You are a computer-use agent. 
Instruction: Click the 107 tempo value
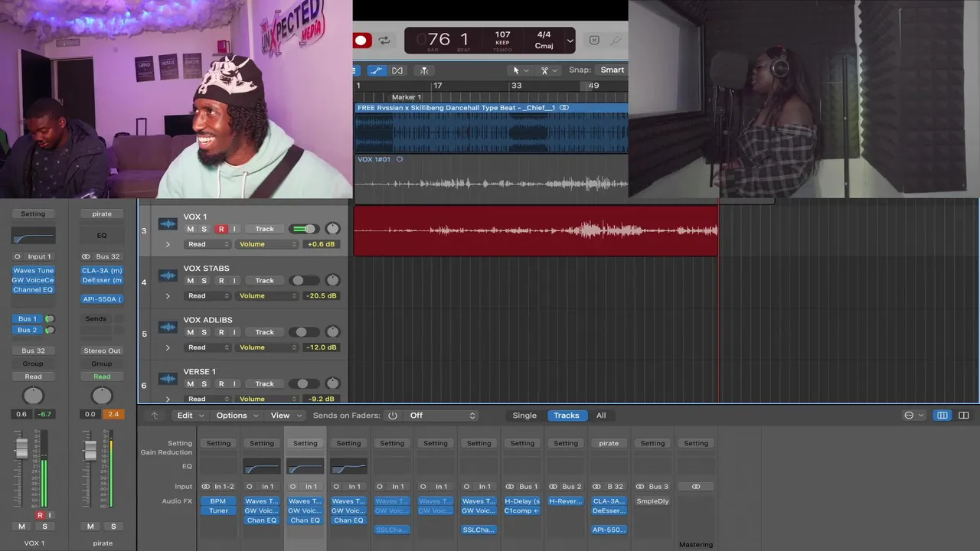[502, 35]
